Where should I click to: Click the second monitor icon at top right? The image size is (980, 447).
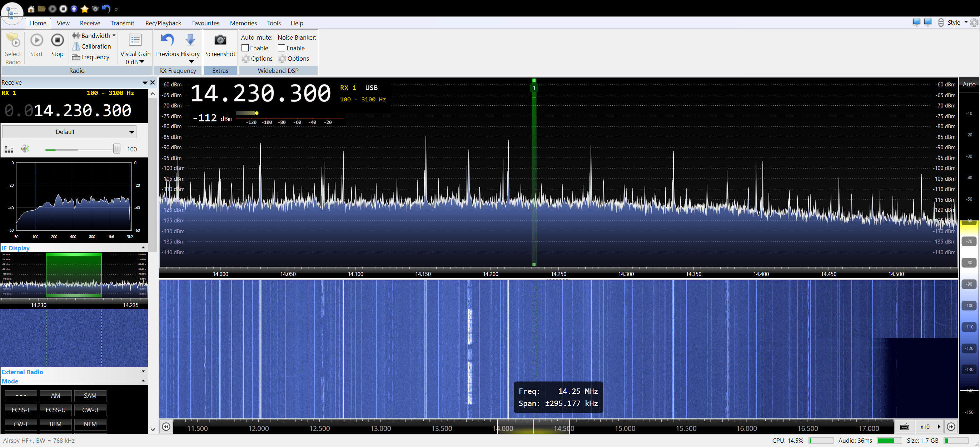pyautogui.click(x=928, y=22)
